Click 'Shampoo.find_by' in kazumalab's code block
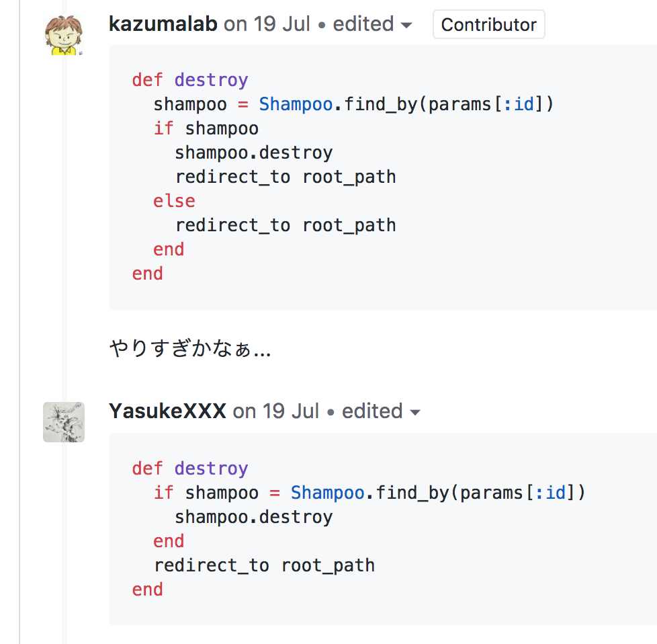Viewport: 657px width, 644px height. point(338,104)
